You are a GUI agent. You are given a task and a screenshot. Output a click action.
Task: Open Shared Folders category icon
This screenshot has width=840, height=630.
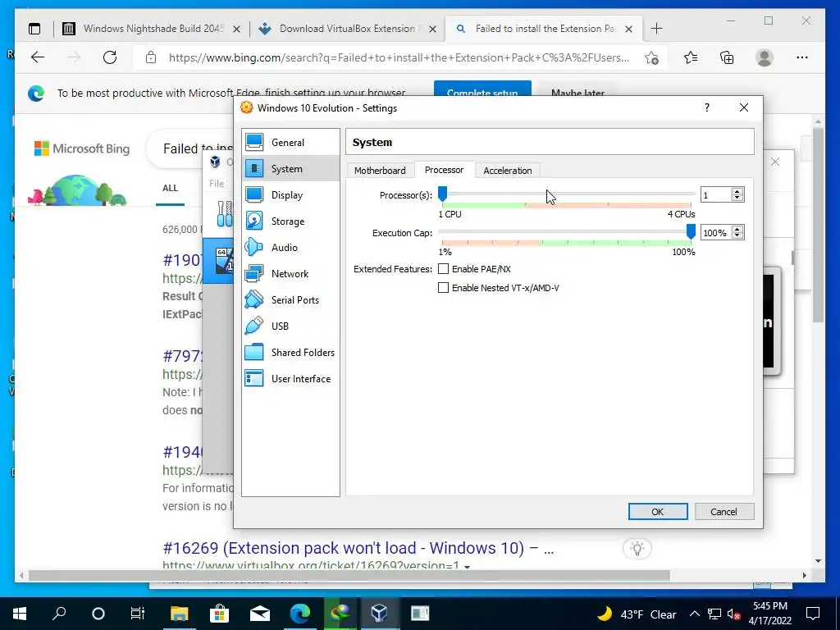click(254, 352)
